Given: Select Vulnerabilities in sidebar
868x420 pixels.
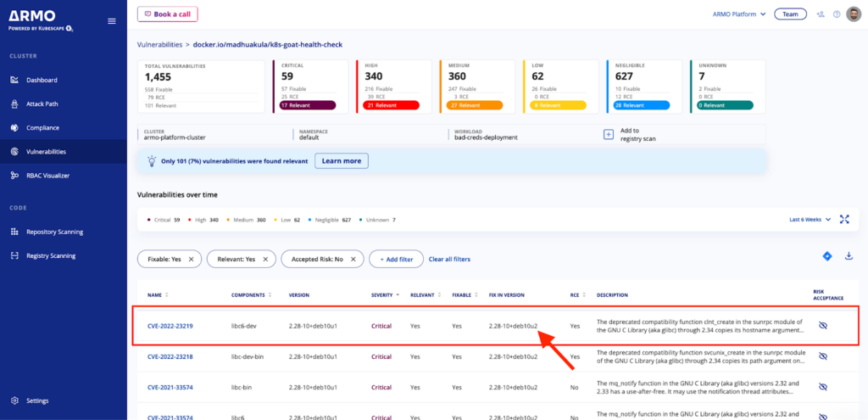Looking at the screenshot, I should pyautogui.click(x=47, y=151).
